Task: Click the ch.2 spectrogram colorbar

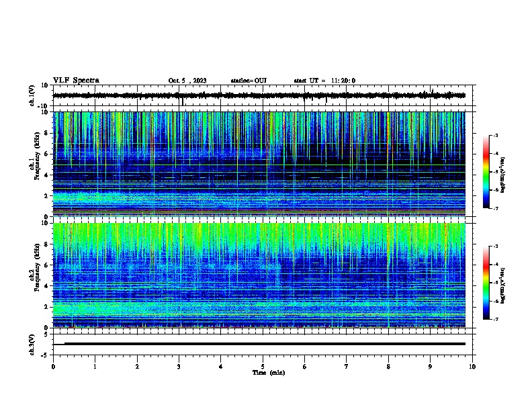Action: (486, 283)
